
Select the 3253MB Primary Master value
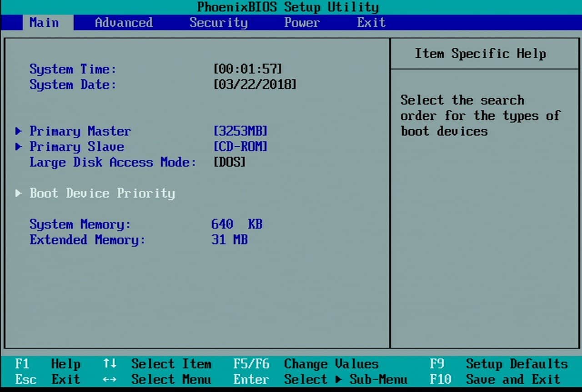click(x=241, y=131)
